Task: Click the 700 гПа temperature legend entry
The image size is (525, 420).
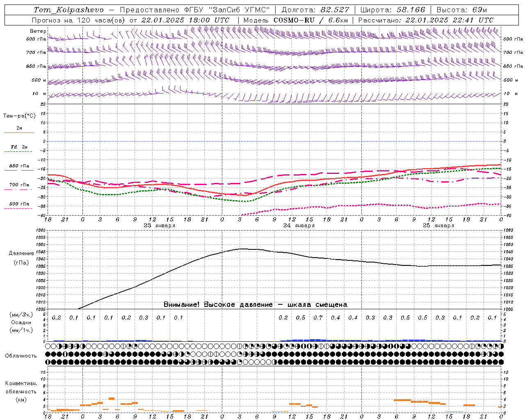Action: point(19,185)
